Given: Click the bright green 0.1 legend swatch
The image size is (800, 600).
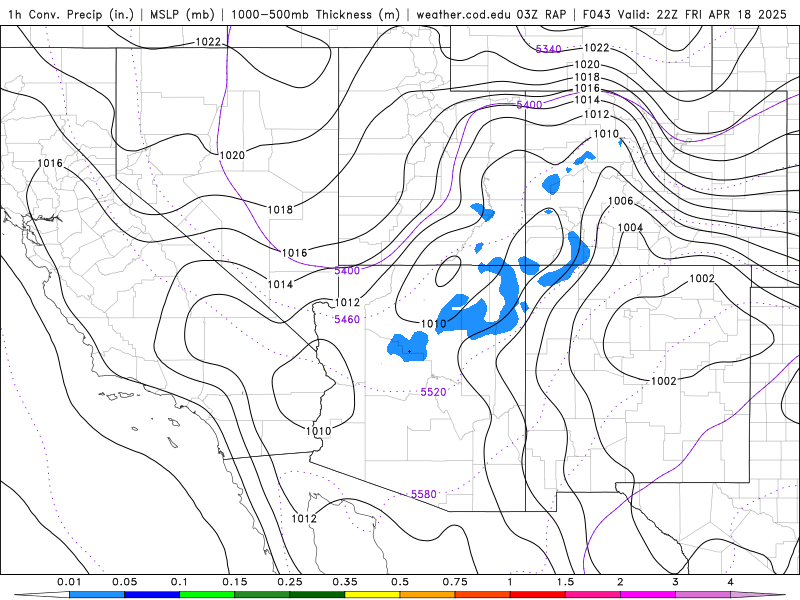Looking at the screenshot, I should (x=207, y=595).
